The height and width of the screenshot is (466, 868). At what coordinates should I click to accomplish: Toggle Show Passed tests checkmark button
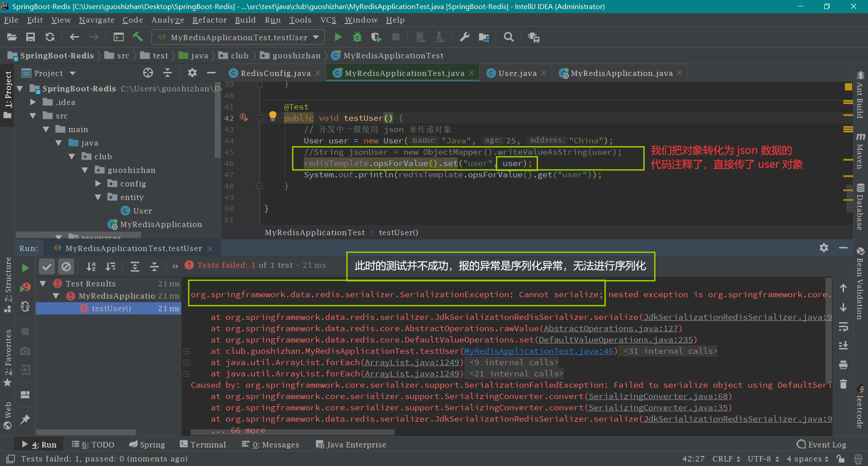click(x=47, y=266)
